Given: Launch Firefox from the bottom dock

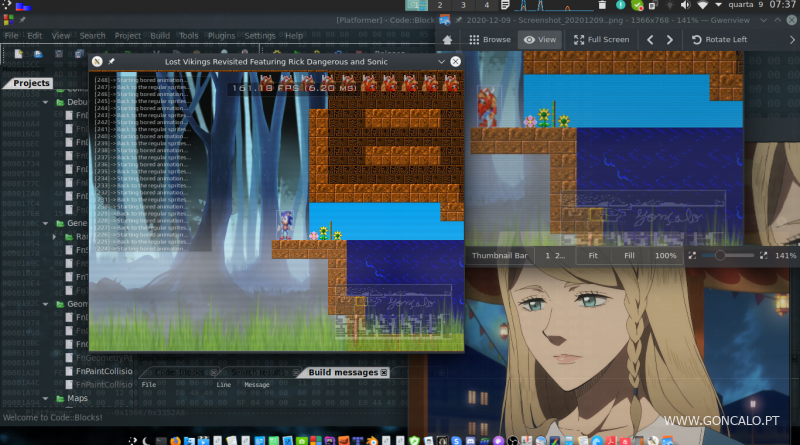Looking at the screenshot, I should point(176,440).
